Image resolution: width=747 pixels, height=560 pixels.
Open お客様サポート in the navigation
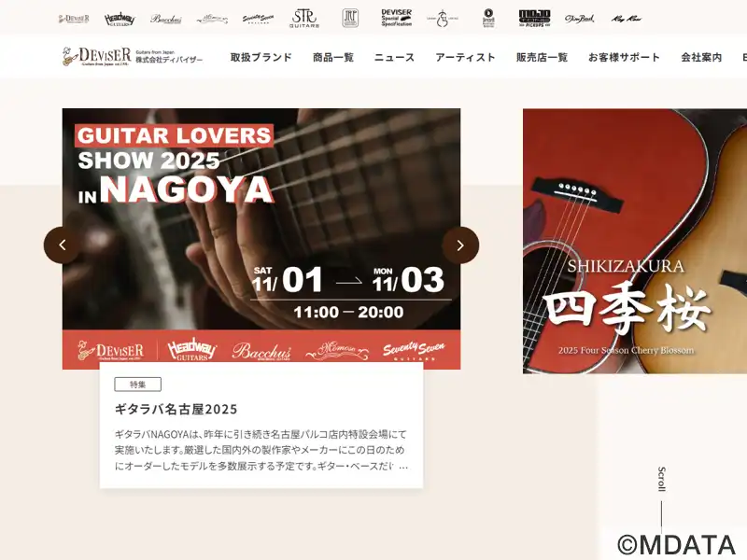(624, 58)
